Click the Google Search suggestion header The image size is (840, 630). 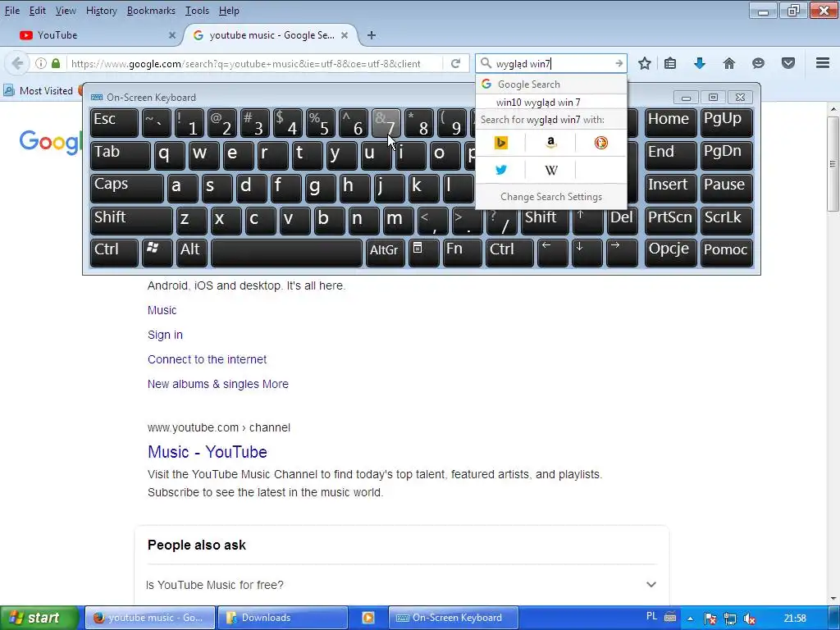[551, 84]
